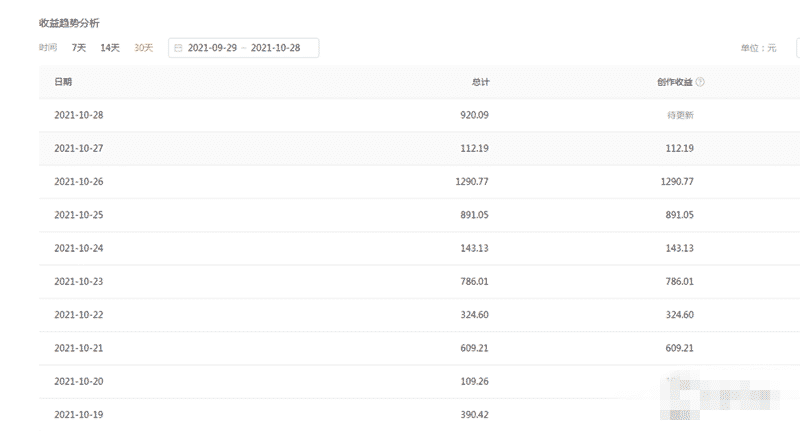
Task: Select date cell 2021-10-24
Action: [x=79, y=248]
